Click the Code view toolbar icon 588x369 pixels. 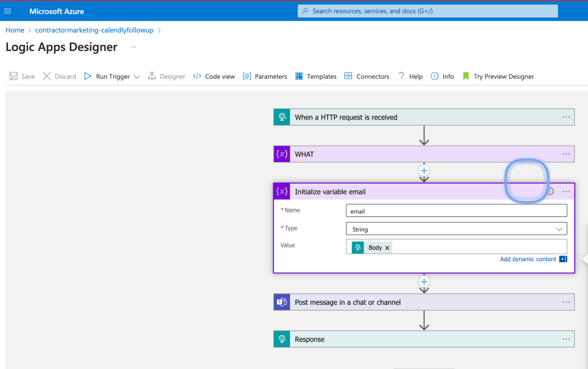(x=198, y=76)
